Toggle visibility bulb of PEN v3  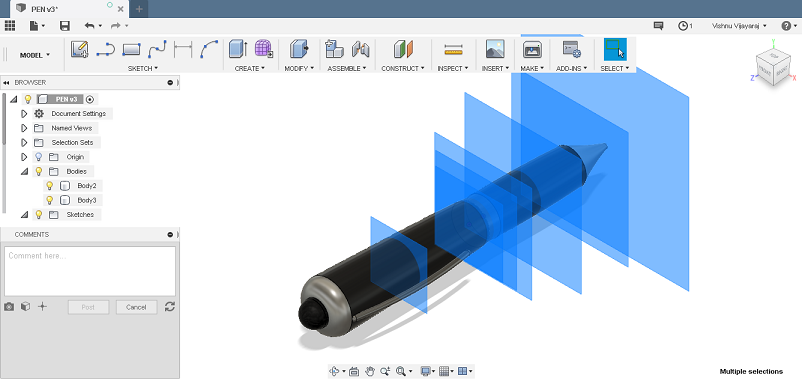click(x=28, y=99)
